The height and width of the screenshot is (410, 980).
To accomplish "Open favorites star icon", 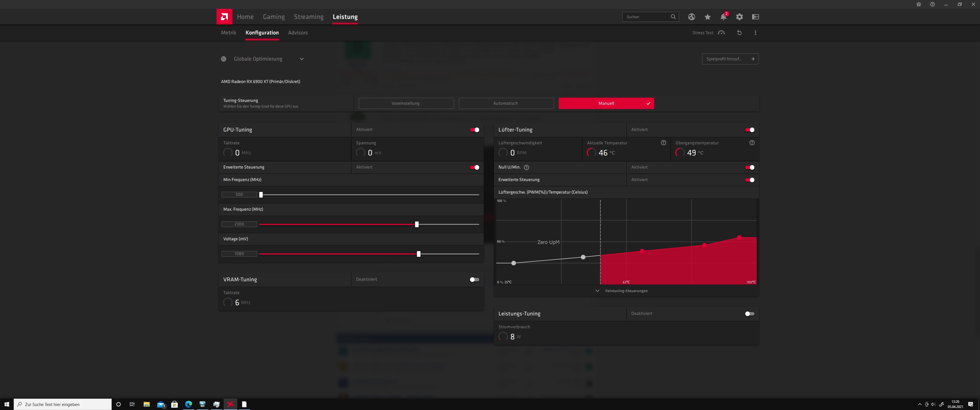I will click(x=707, y=17).
